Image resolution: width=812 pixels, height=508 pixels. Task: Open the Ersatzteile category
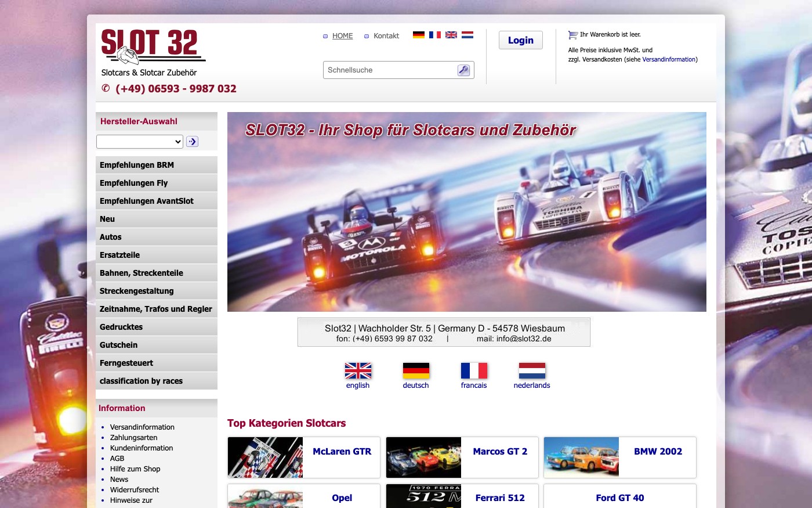[x=157, y=255]
